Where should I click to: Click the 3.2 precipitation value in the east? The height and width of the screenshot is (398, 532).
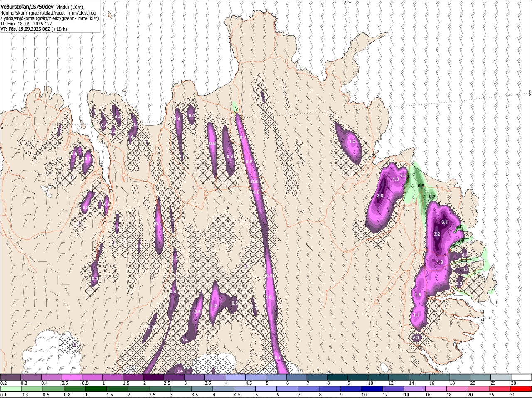(437, 234)
